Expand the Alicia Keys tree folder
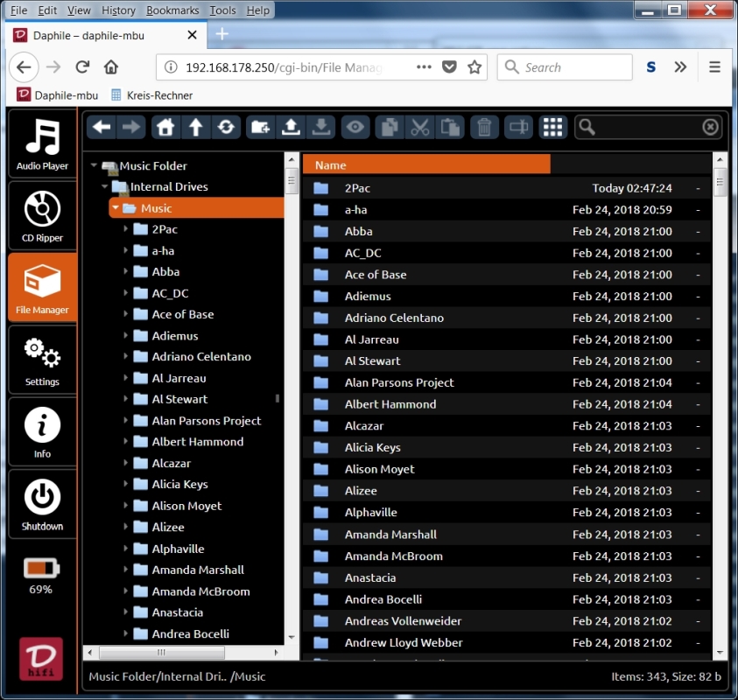 coord(126,484)
